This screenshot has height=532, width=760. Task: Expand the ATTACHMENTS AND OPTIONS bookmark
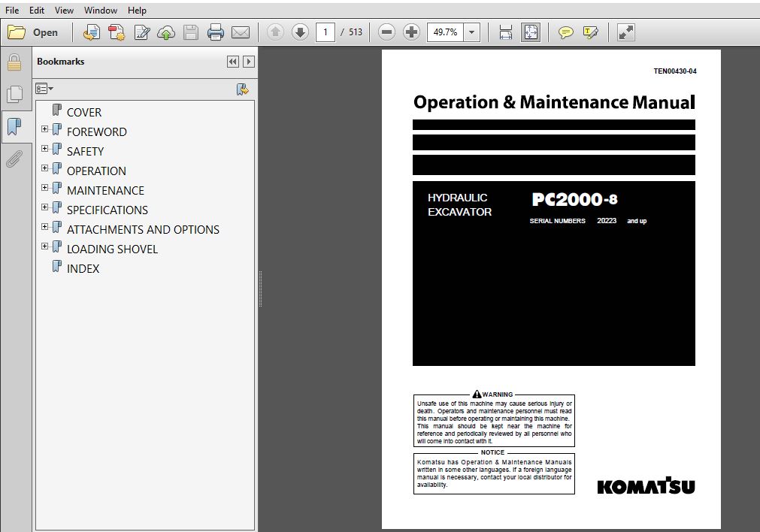44,226
